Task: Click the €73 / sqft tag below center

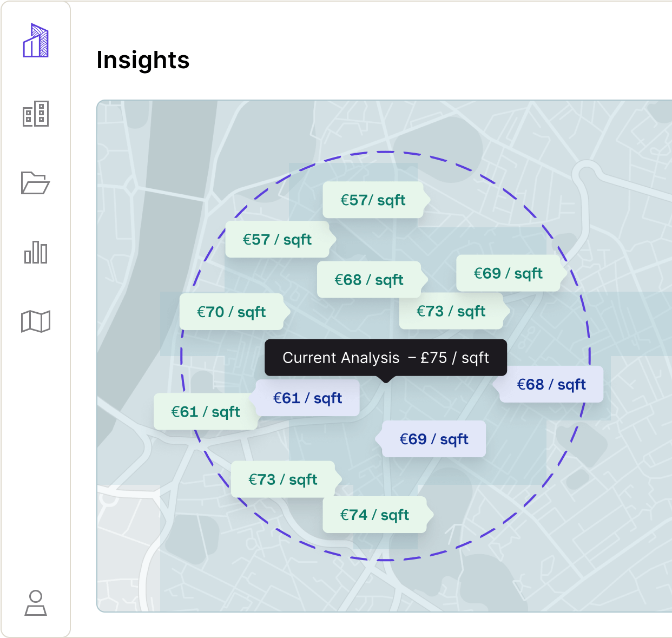Action: pos(284,479)
